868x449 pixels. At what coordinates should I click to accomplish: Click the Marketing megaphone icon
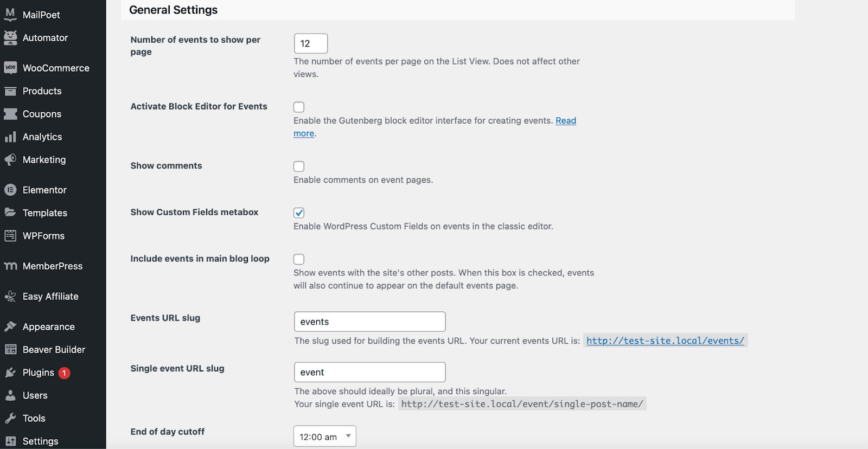pos(10,160)
